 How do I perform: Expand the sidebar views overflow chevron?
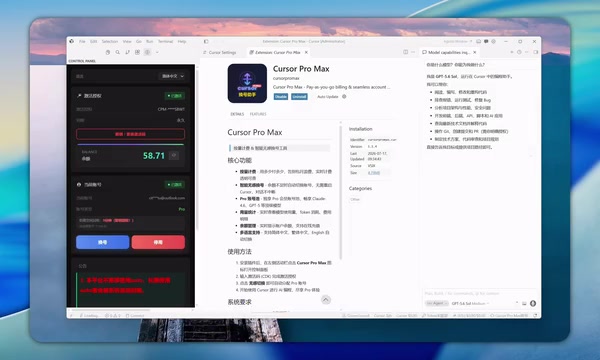click(x=157, y=52)
